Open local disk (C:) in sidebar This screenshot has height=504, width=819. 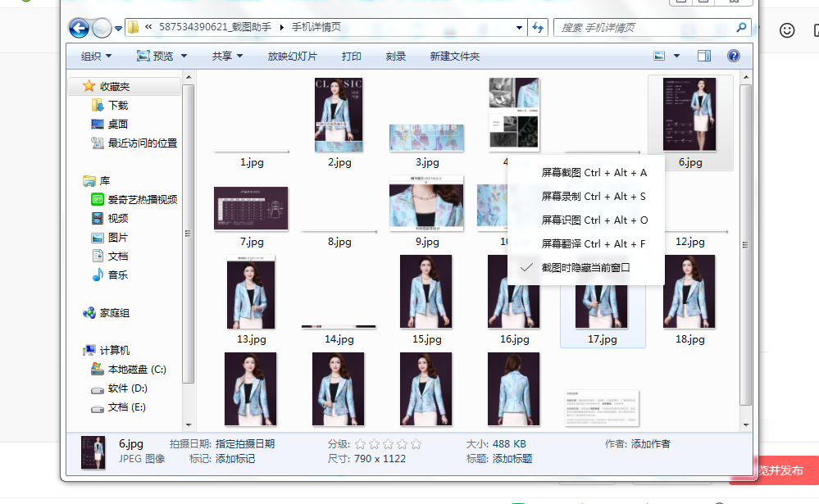tap(129, 370)
